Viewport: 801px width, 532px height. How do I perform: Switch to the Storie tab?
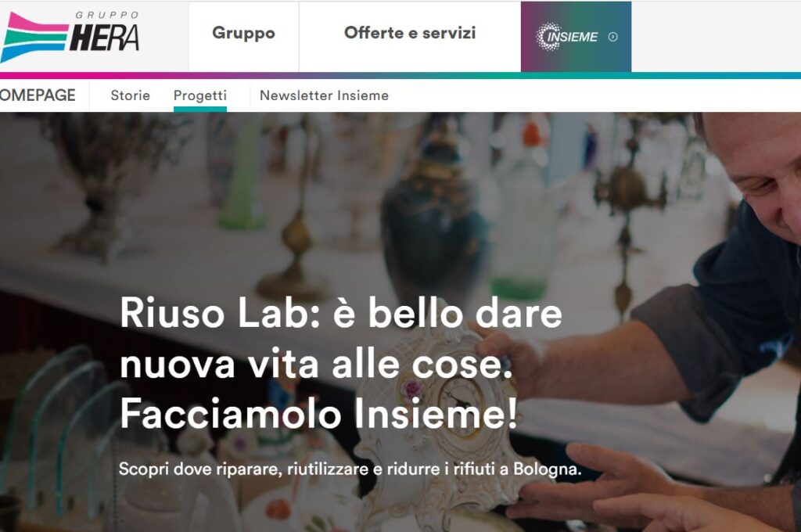click(x=131, y=95)
